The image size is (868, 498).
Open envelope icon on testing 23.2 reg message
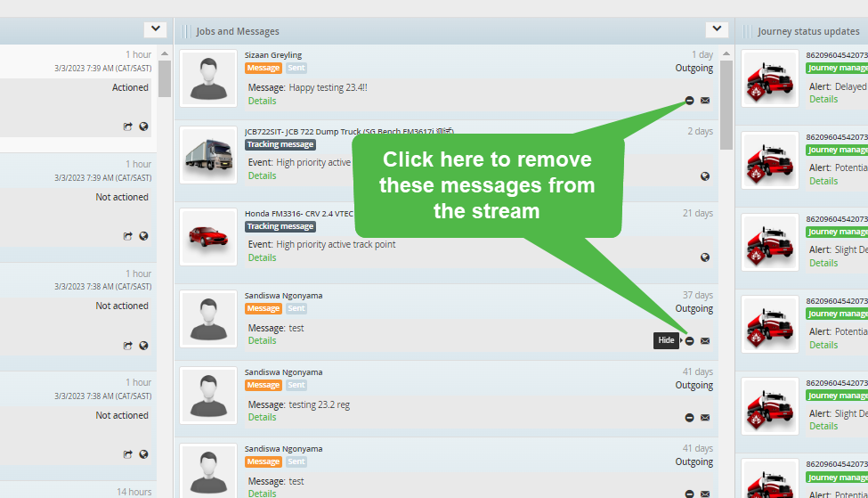[705, 418]
